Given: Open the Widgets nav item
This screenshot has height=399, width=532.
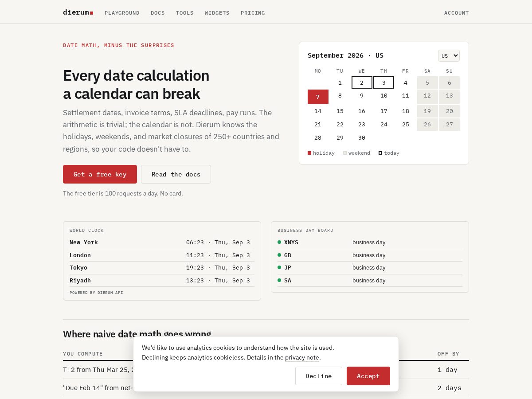Looking at the screenshot, I should point(217,13).
